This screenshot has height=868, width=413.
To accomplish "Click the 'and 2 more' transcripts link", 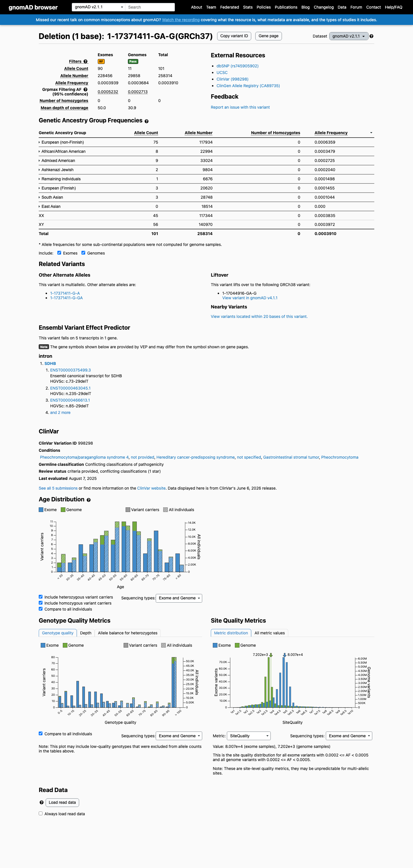I will coord(60,413).
